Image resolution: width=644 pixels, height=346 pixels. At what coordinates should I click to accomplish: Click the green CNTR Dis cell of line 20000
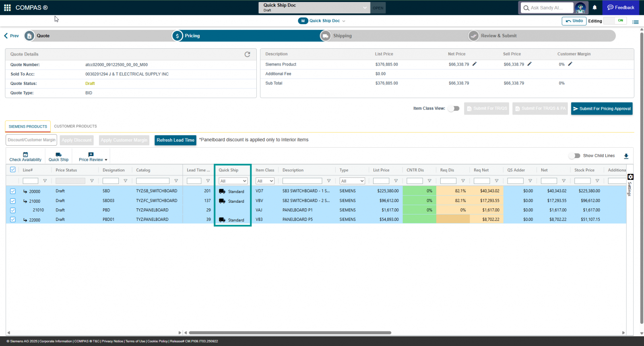tap(419, 191)
